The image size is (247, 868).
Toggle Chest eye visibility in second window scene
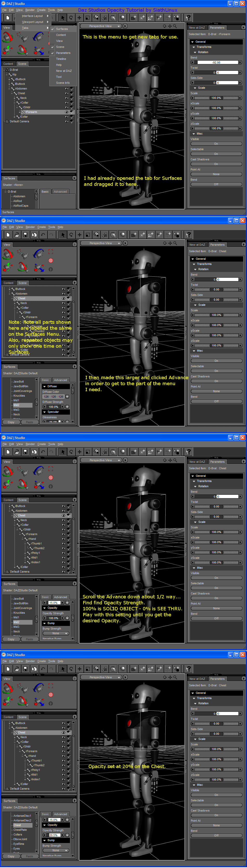coord(64,298)
